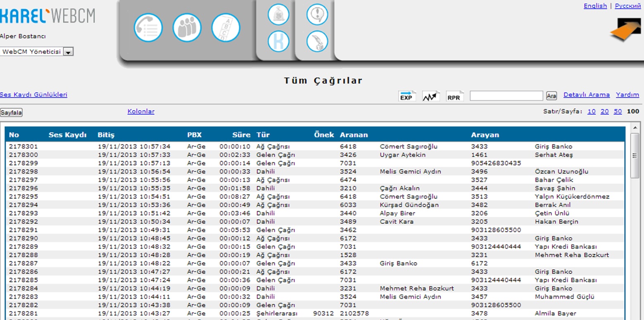The image size is (644, 320).
Task: Switch interface language to English
Action: click(x=595, y=6)
